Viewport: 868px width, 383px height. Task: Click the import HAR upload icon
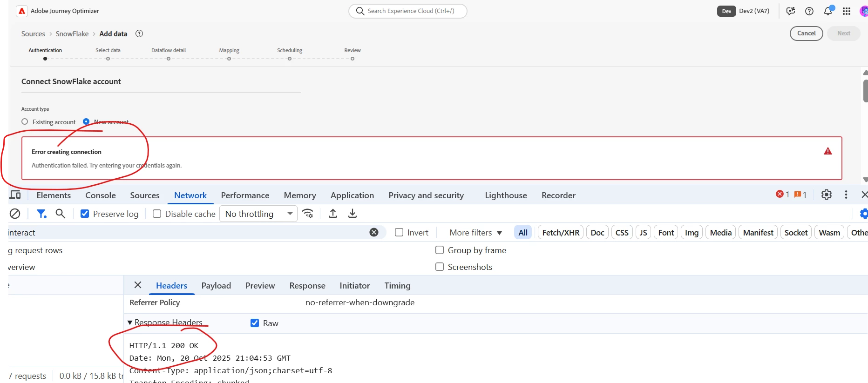click(x=333, y=214)
